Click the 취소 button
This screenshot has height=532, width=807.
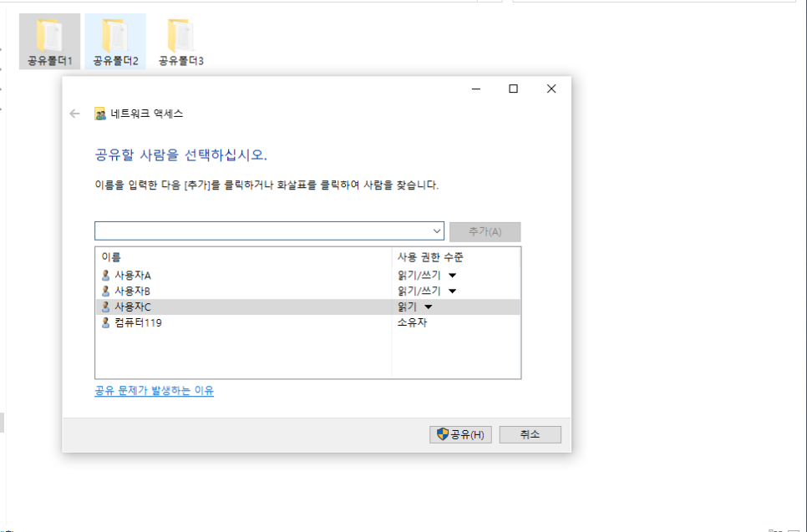point(530,435)
